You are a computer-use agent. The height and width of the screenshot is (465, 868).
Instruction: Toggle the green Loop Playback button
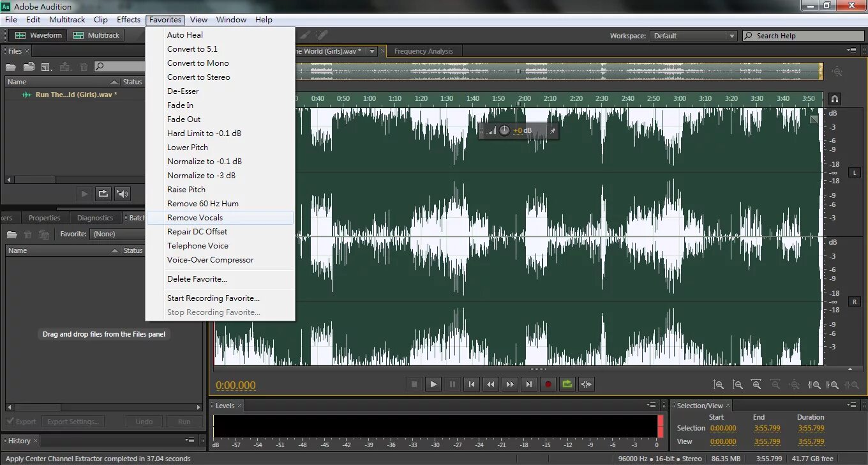coord(567,384)
